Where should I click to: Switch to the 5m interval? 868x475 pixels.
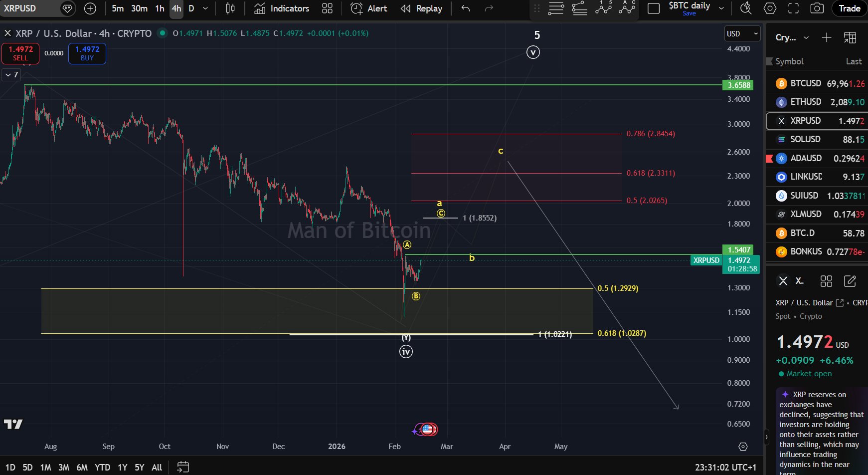pyautogui.click(x=118, y=8)
